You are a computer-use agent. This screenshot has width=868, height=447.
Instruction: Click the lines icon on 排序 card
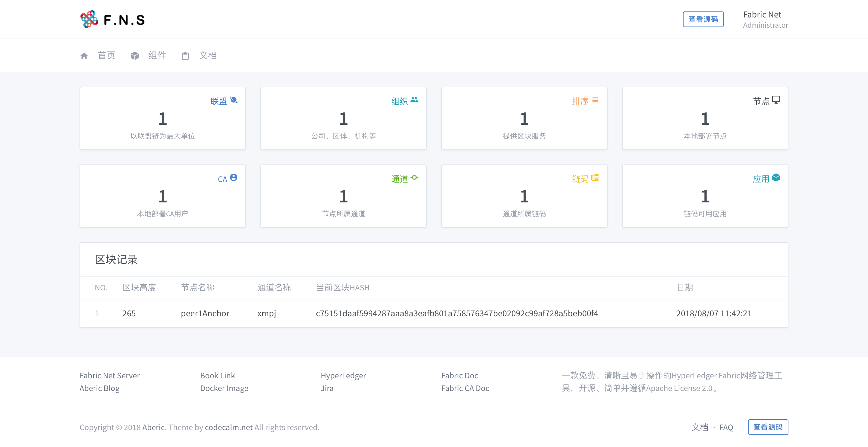[x=596, y=100]
